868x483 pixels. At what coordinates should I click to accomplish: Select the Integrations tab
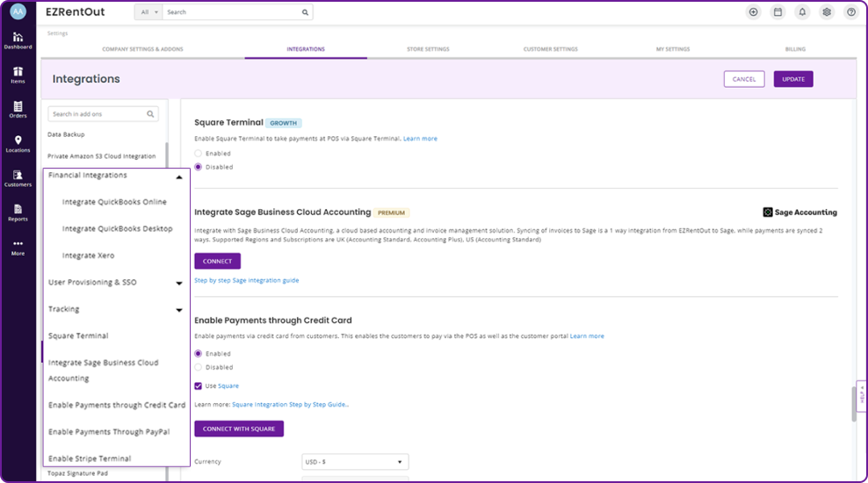(x=306, y=49)
